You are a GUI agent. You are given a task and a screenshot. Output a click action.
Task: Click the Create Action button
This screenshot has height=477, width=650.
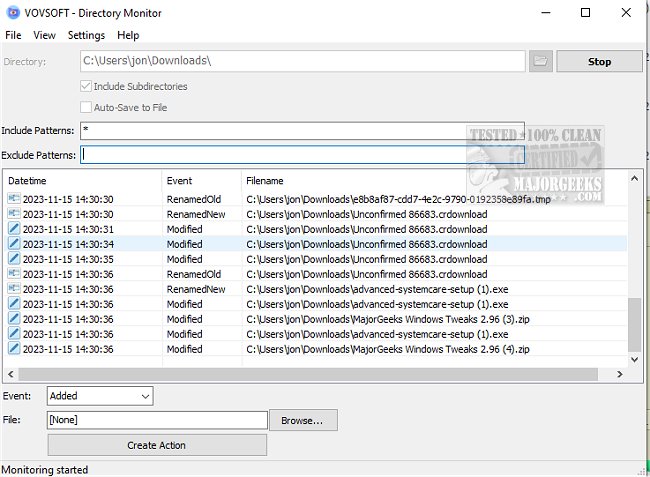(x=157, y=445)
